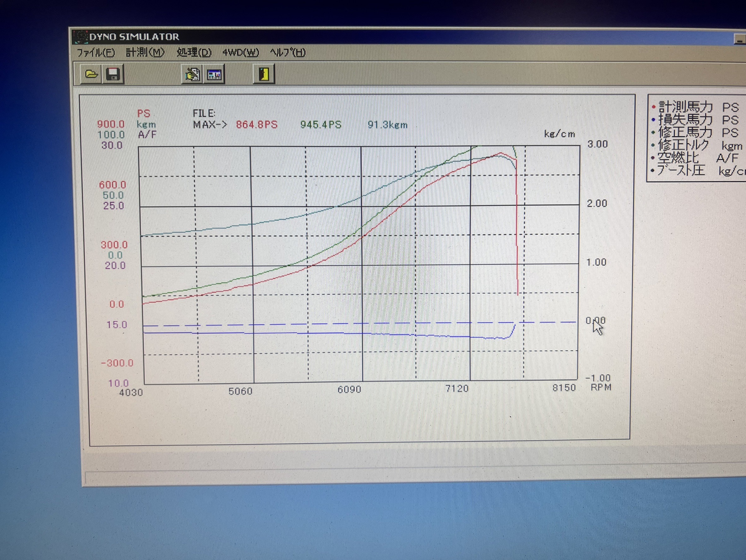The height and width of the screenshot is (560, 746).
Task: Save data with the floppy disk icon
Action: coord(113,74)
